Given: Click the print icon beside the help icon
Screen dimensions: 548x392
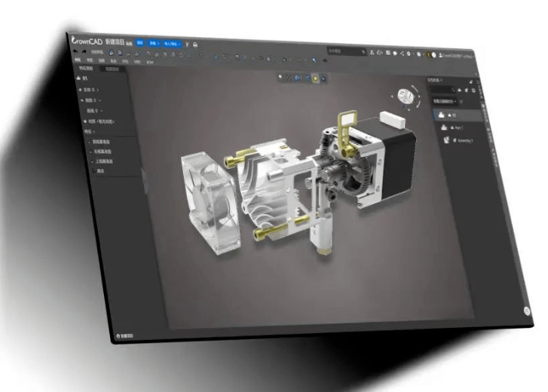Looking at the screenshot, I should point(195,44).
